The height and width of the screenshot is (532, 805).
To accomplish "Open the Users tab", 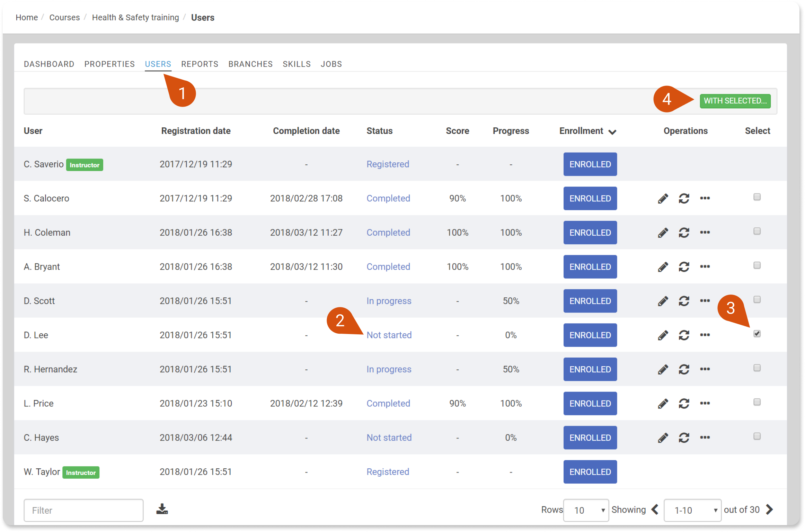I will click(x=158, y=64).
